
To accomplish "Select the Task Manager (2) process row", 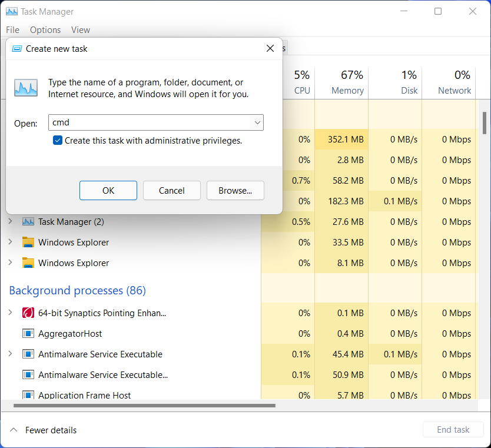I will 239,222.
